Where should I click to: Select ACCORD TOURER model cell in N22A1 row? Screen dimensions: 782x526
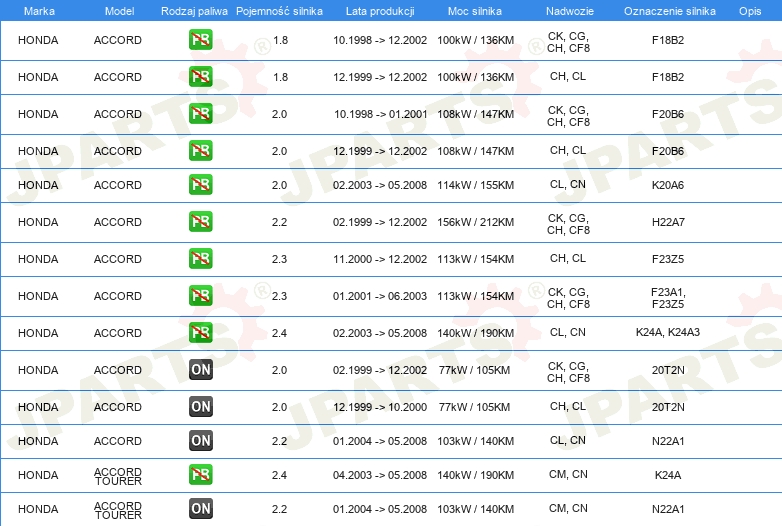point(118,510)
